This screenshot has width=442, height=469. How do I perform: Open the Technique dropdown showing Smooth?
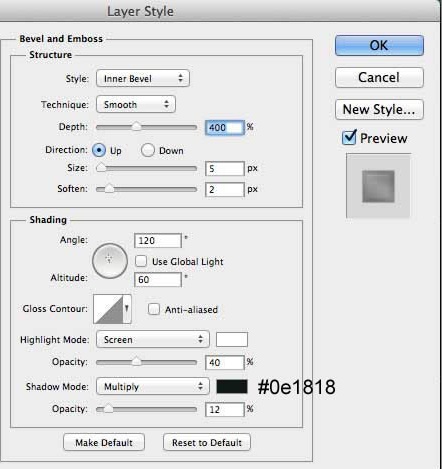click(x=136, y=104)
